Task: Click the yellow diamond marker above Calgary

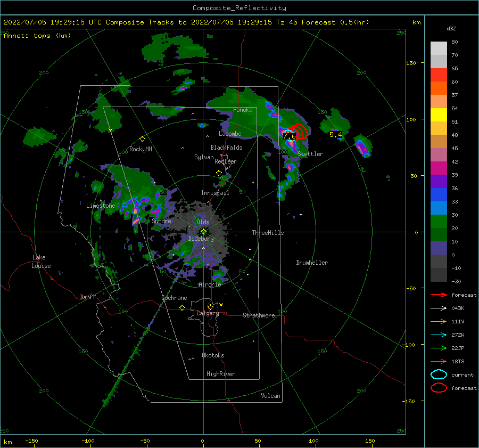Action: coord(210,307)
